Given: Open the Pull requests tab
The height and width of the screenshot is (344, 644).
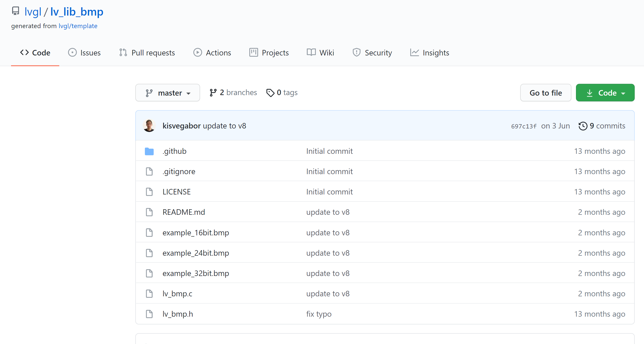Looking at the screenshot, I should point(147,53).
